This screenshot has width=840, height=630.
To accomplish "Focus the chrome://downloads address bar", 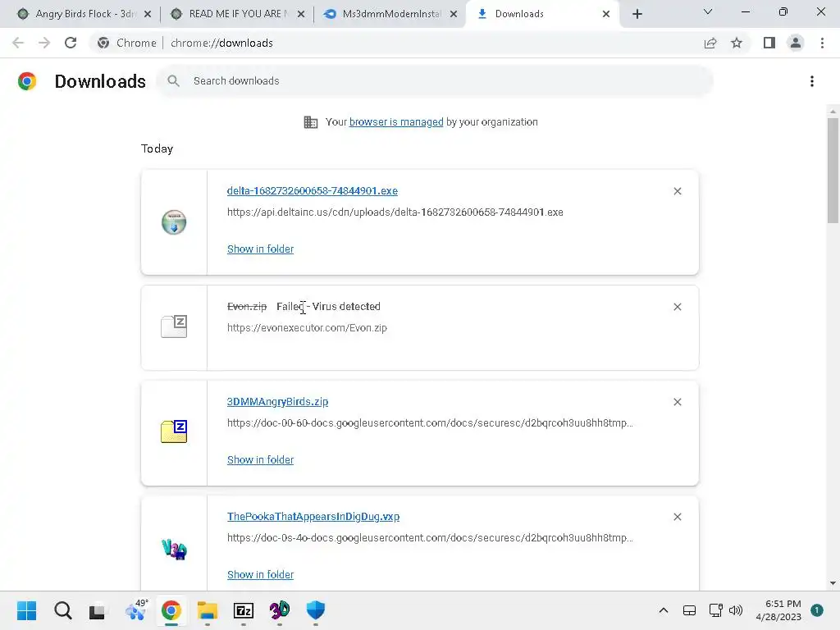I will pos(221,43).
